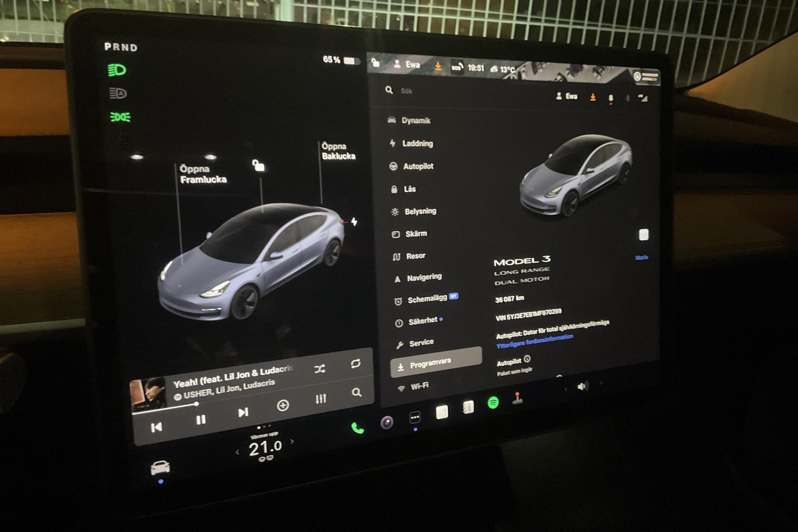The height and width of the screenshot is (532, 798).
Task: Tap the LTE signal strength icon
Action: (x=643, y=98)
